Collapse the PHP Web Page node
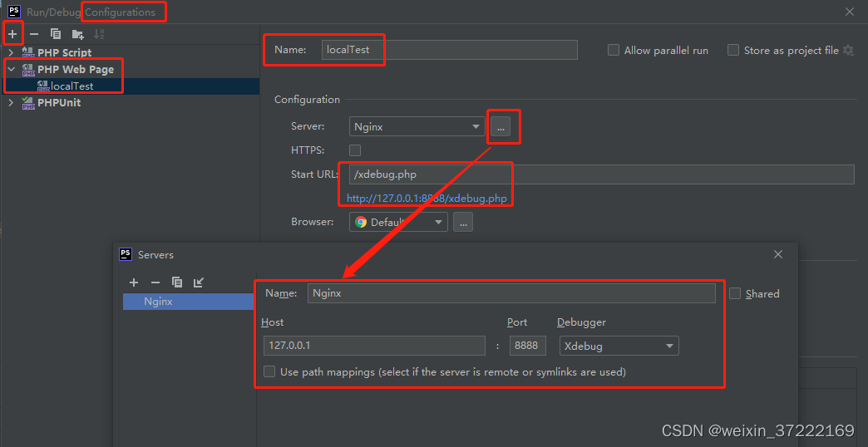The width and height of the screenshot is (868, 447). coord(11,70)
